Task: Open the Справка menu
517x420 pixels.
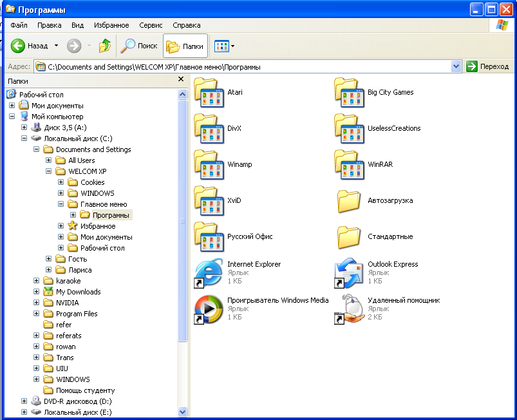Action: point(187,25)
